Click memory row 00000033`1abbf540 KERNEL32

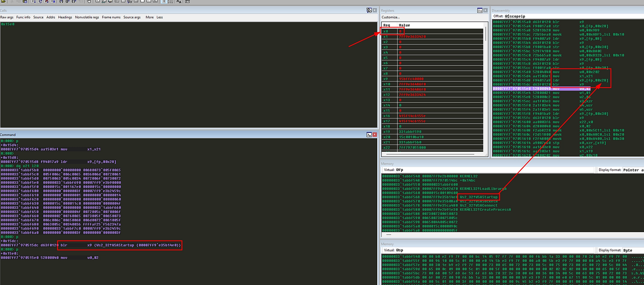[x=429, y=176]
